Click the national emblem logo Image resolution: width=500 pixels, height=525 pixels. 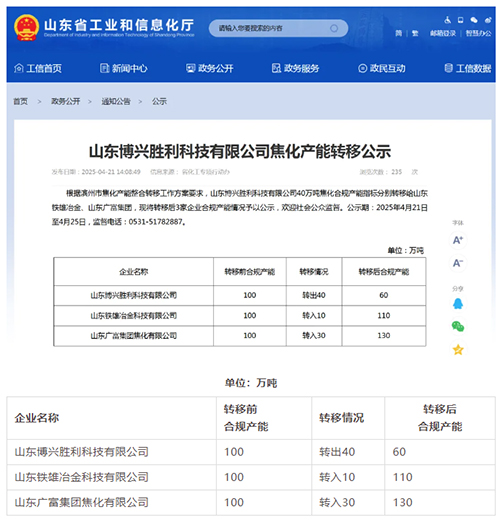tap(26, 28)
